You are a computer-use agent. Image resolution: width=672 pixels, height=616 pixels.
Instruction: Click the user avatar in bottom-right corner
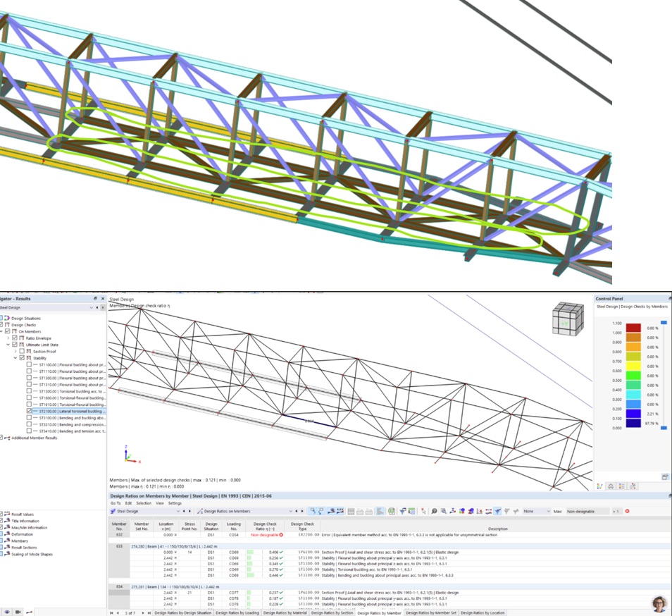659,603
